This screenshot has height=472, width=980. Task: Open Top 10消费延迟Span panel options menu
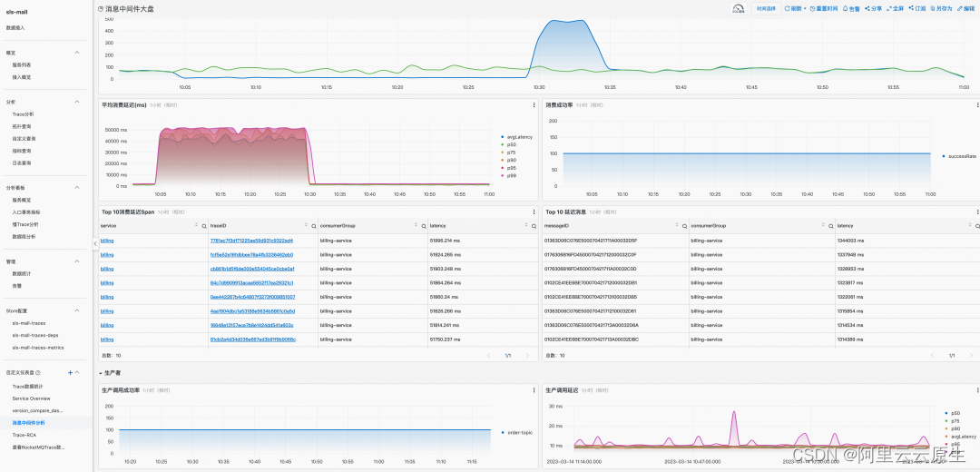pyautogui.click(x=534, y=211)
